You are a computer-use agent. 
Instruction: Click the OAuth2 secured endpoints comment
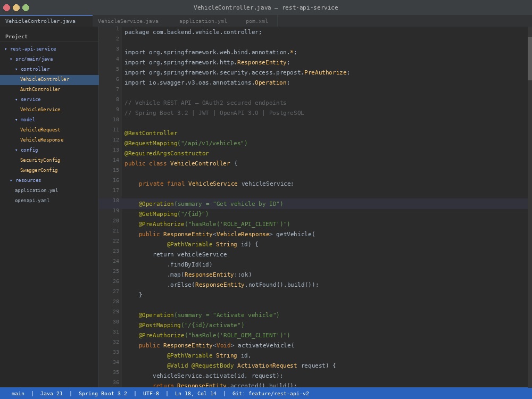pyautogui.click(x=205, y=103)
